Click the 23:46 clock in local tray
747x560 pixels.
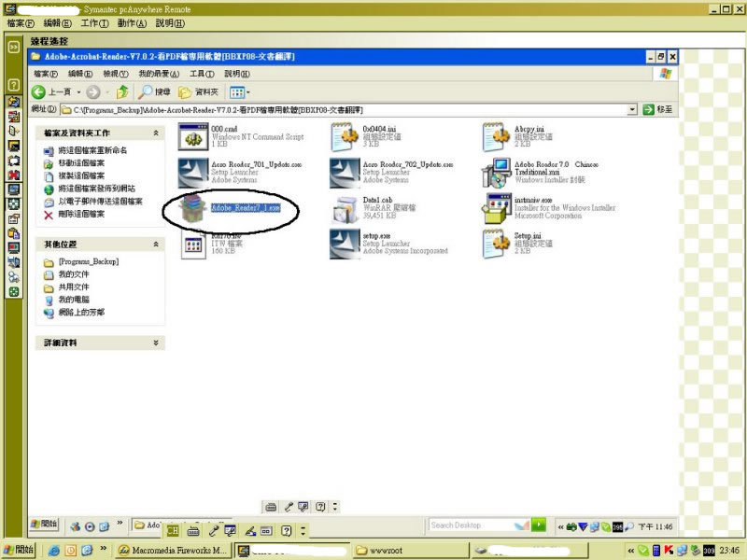tap(729, 551)
